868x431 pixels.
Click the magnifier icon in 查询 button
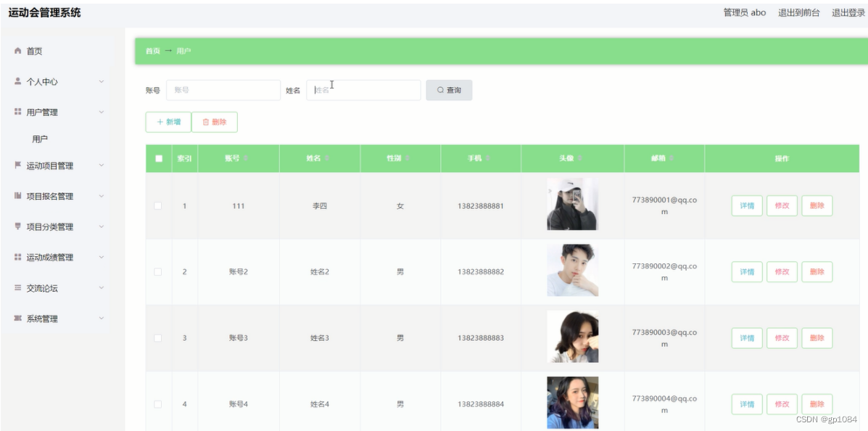click(439, 89)
